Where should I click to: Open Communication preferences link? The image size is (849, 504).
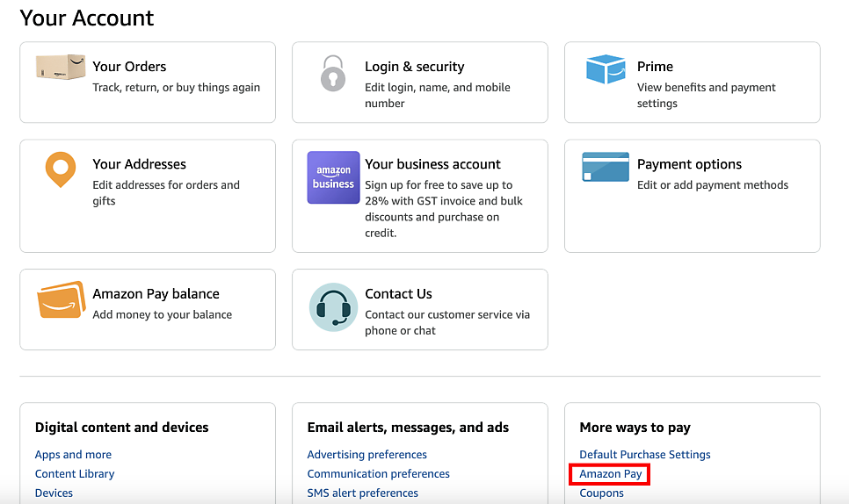pyautogui.click(x=379, y=474)
